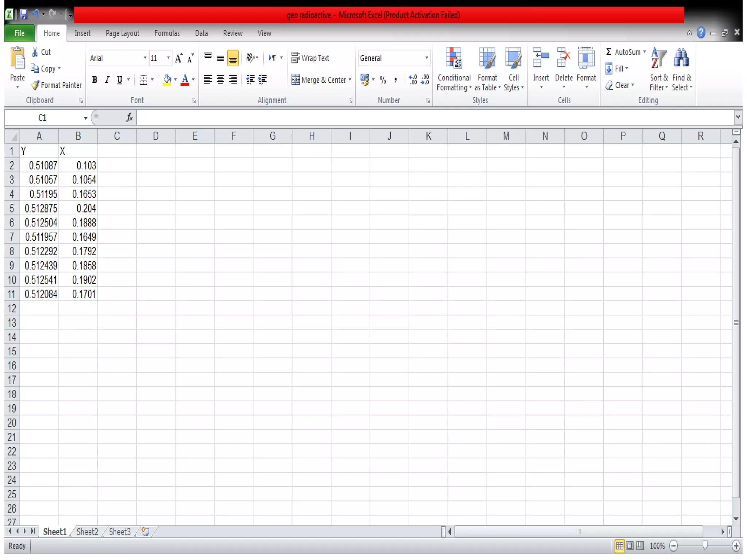Screen dimensions: 747x560
Task: Click the green File button
Action: point(19,33)
